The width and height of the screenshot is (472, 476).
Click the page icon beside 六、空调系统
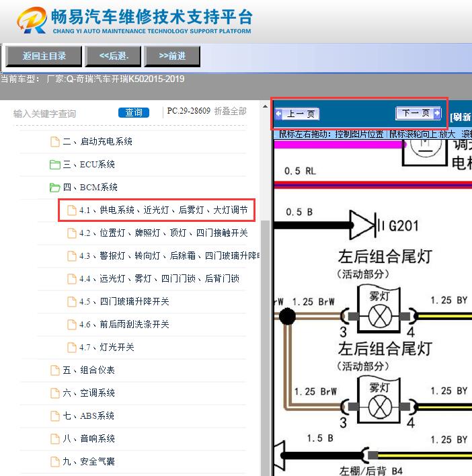tap(55, 393)
